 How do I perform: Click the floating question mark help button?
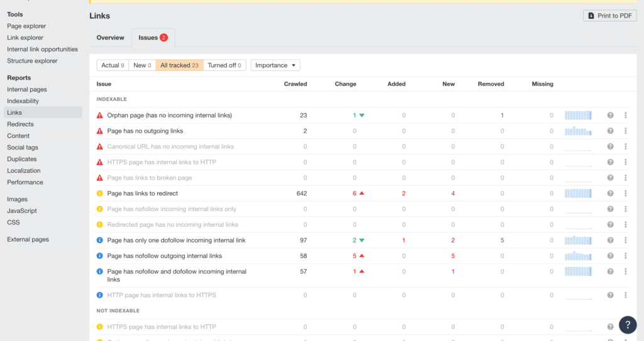coord(628,325)
